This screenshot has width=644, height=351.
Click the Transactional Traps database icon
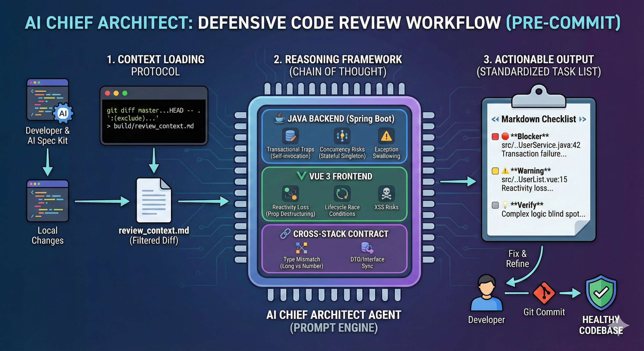click(290, 136)
